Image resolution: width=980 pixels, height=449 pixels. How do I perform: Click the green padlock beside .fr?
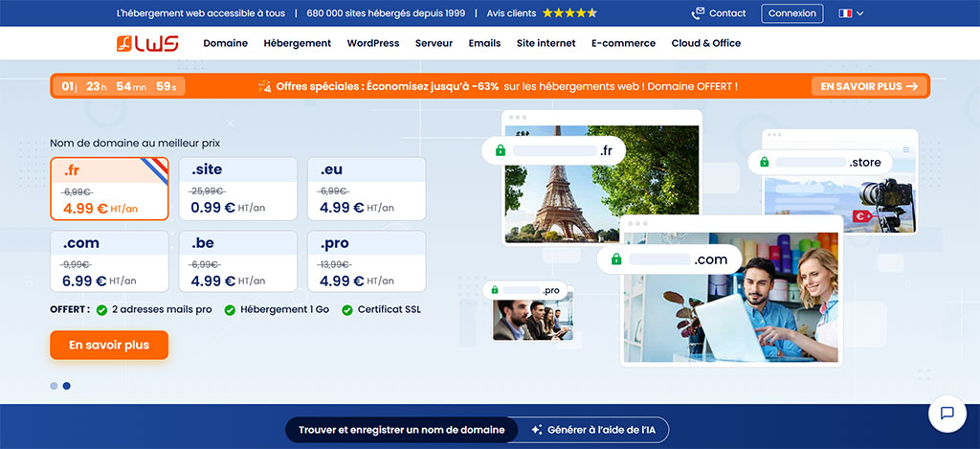coord(500,150)
